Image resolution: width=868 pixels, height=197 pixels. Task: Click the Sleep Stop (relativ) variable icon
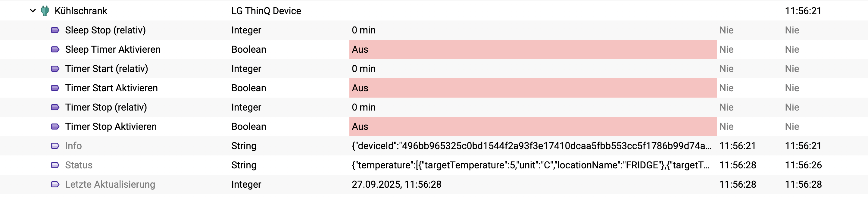pos(55,30)
